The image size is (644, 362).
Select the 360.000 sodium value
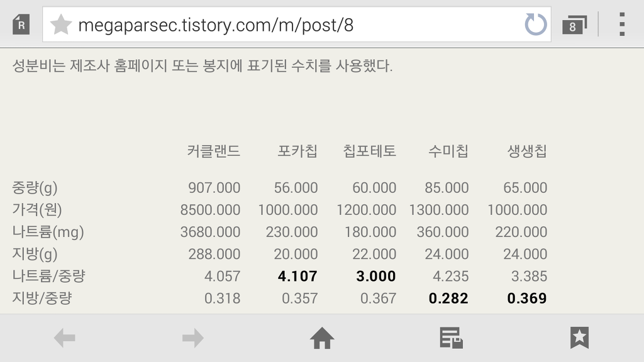point(443,233)
